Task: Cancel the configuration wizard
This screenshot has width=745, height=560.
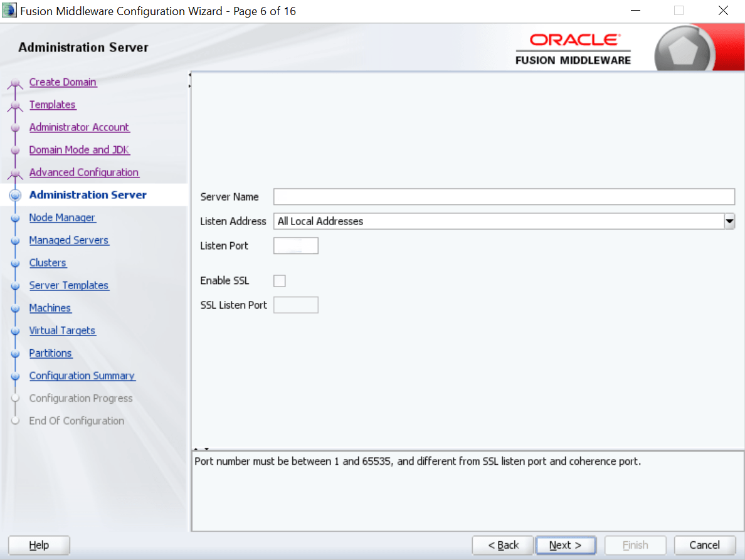Action: click(x=705, y=545)
